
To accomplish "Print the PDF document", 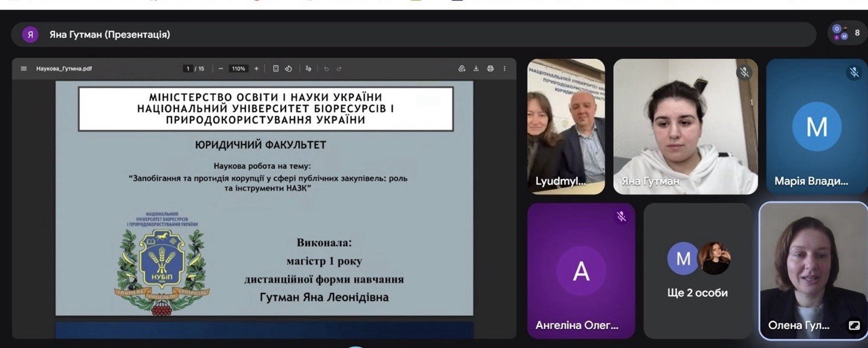I will pyautogui.click(x=490, y=69).
